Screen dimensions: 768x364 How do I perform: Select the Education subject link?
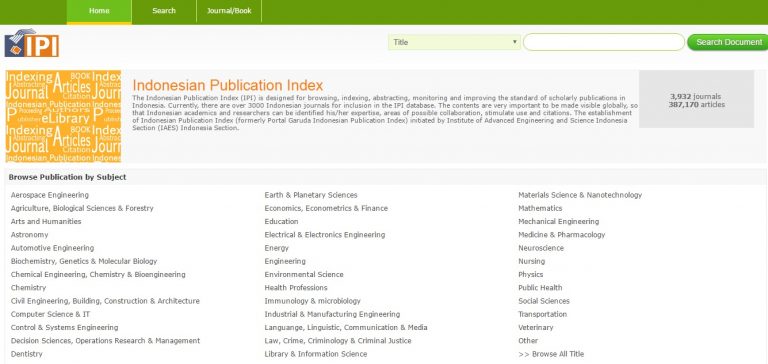281,221
